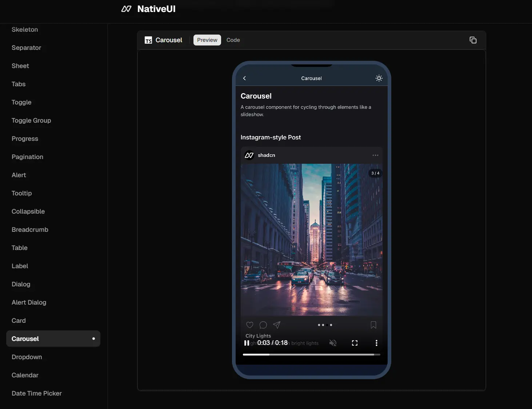Navigate to the Breadcrumb component page
532x409 pixels.
(30, 230)
